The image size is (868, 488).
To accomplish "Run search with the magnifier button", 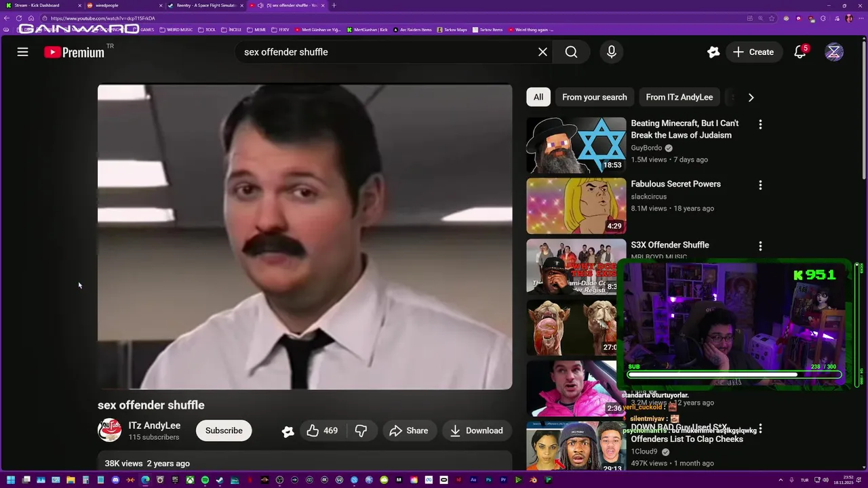I will tap(571, 52).
